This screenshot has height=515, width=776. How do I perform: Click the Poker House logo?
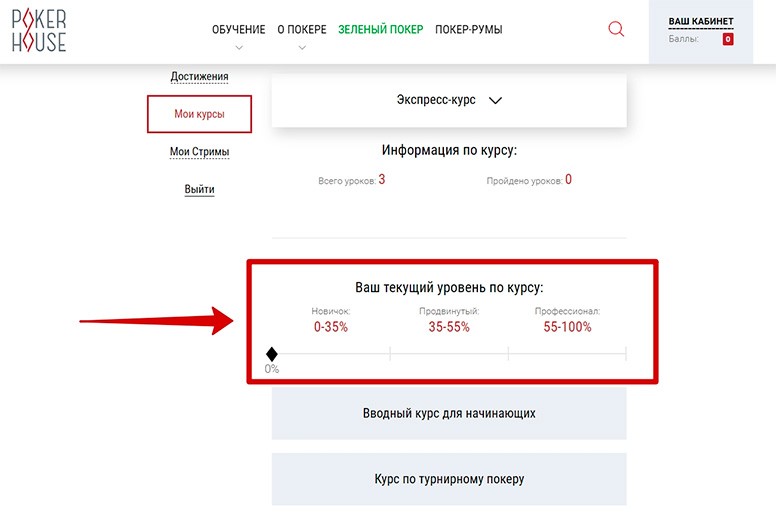[39, 29]
